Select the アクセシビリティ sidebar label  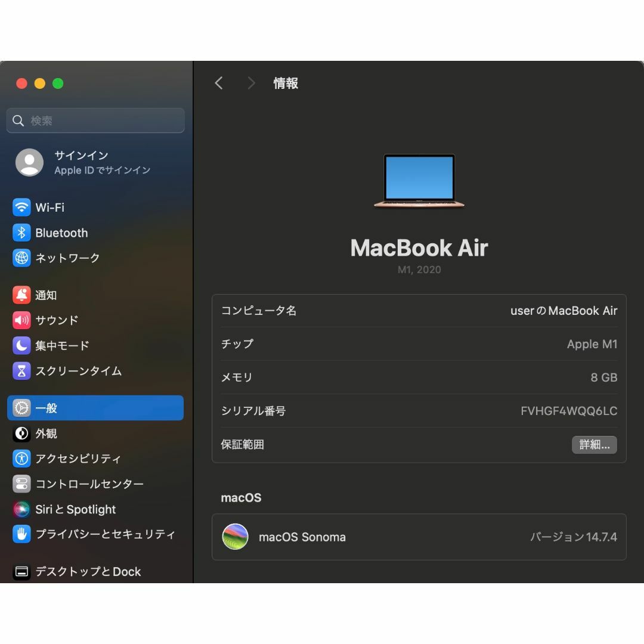coord(78,459)
